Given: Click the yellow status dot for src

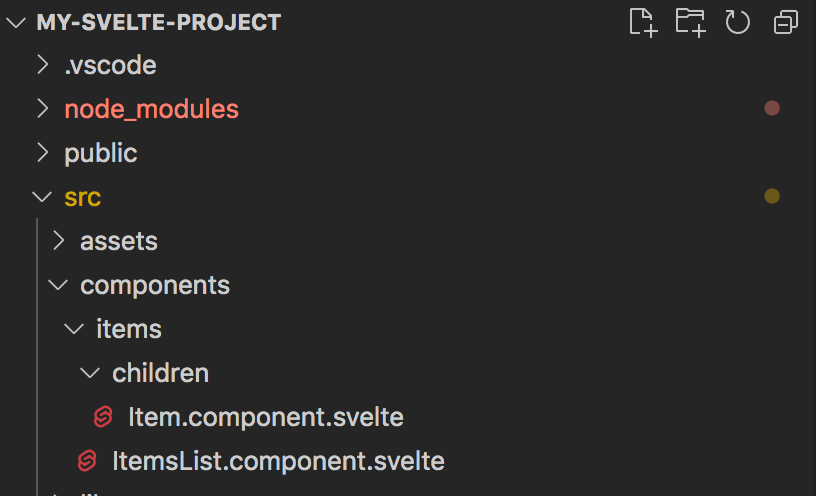Looking at the screenshot, I should point(772,196).
